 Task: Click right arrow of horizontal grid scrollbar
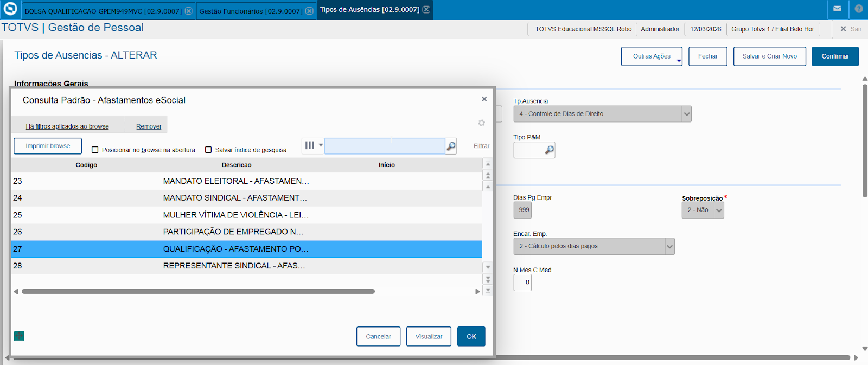tap(477, 292)
